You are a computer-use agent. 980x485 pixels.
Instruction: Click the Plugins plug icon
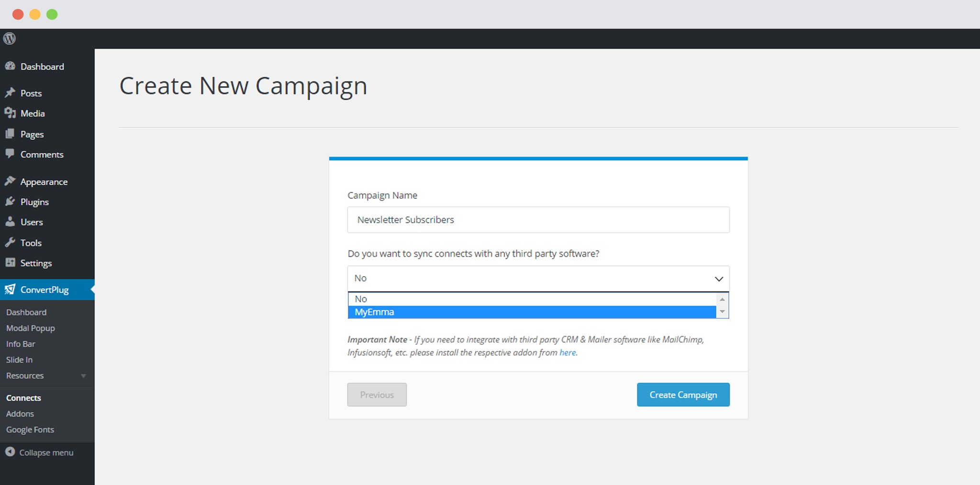10,202
